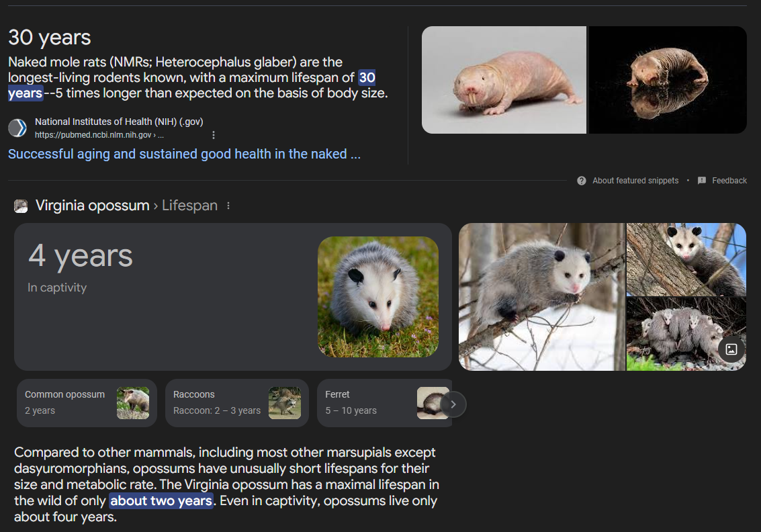761x532 pixels.
Task: Open About featured snippets
Action: point(635,181)
